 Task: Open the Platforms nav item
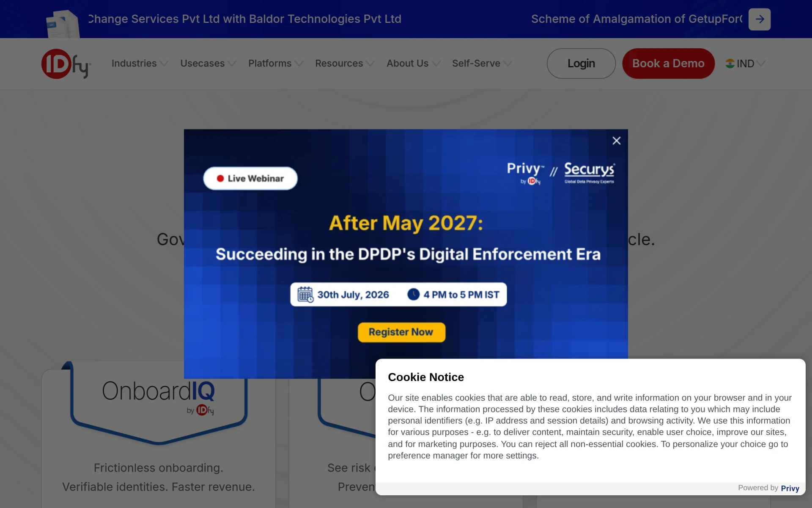click(x=270, y=63)
